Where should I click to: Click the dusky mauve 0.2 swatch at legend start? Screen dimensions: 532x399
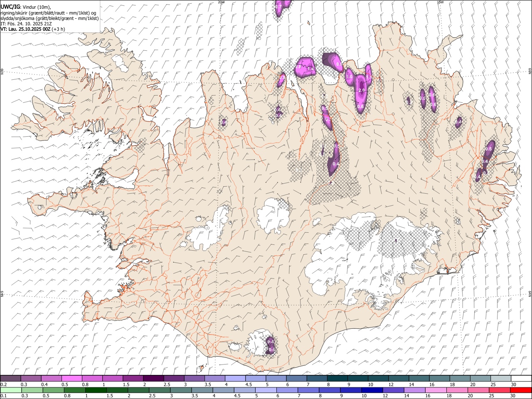click(x=11, y=379)
